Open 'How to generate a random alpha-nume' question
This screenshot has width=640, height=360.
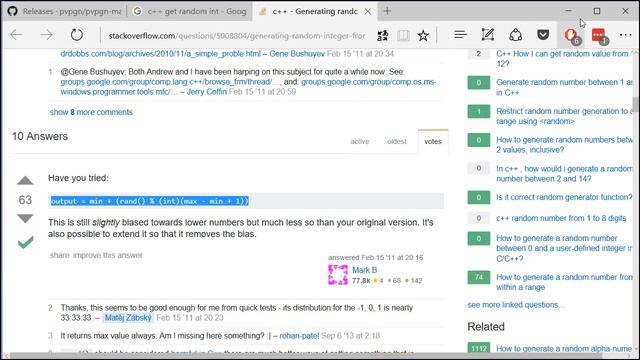(x=564, y=349)
